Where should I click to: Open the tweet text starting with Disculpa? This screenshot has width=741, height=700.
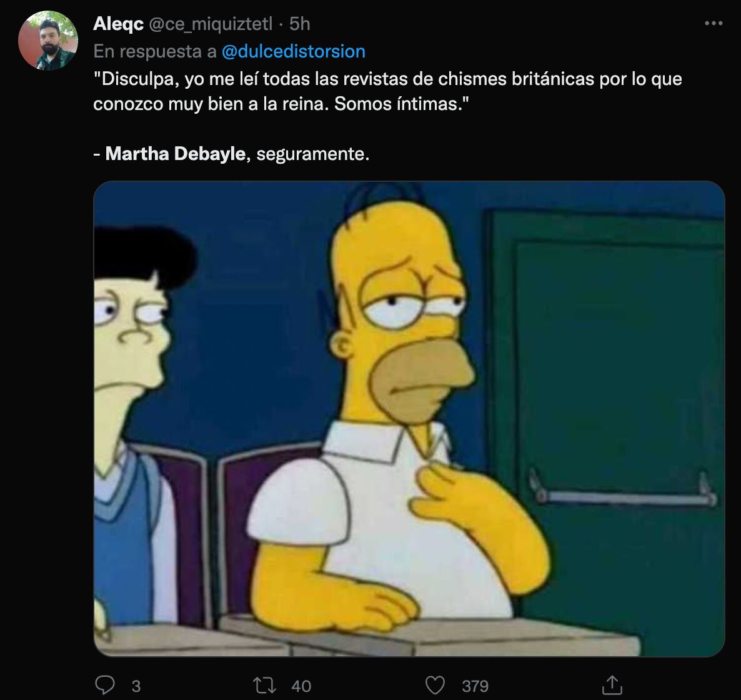coord(387,91)
